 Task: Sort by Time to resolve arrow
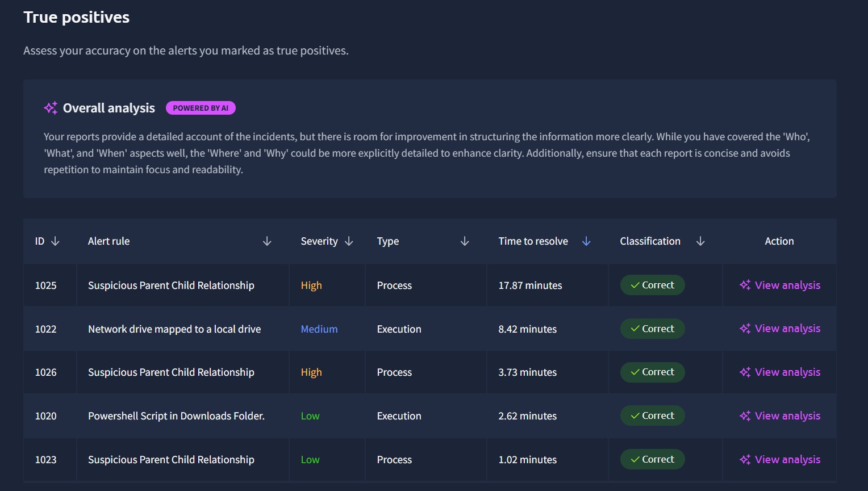coord(586,242)
